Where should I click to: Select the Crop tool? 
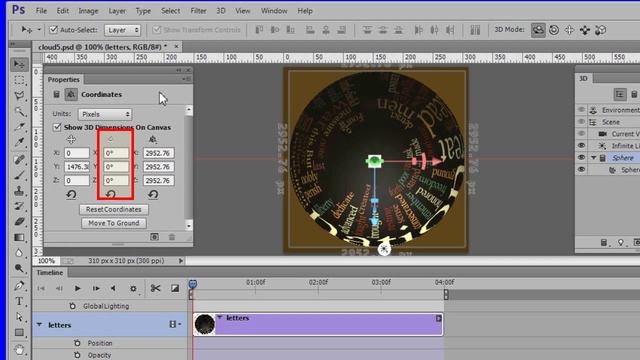click(19, 127)
